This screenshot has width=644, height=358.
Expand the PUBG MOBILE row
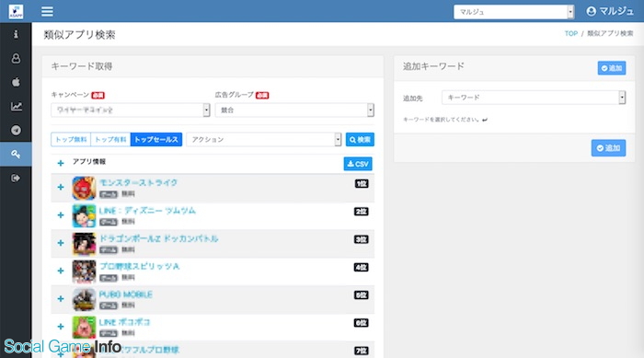(x=61, y=299)
